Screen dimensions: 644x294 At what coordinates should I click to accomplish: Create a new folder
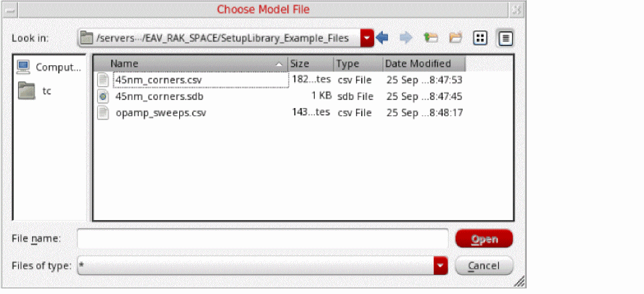point(455,38)
